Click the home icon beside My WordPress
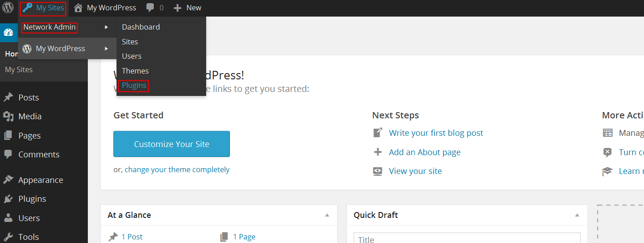 [x=78, y=8]
